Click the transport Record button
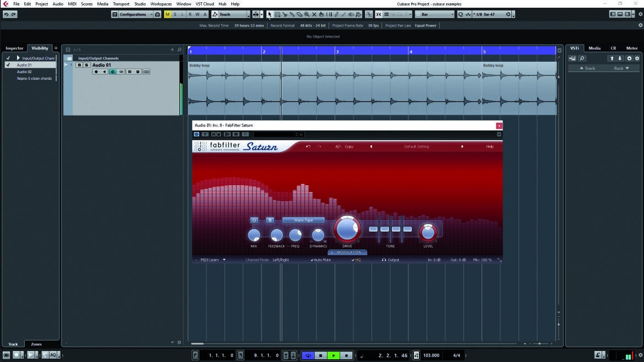 coord(346,355)
